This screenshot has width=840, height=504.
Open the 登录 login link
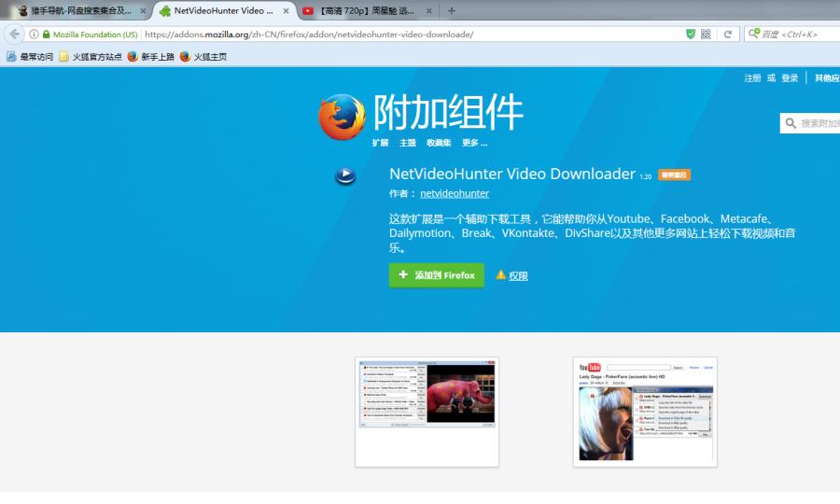click(x=790, y=78)
